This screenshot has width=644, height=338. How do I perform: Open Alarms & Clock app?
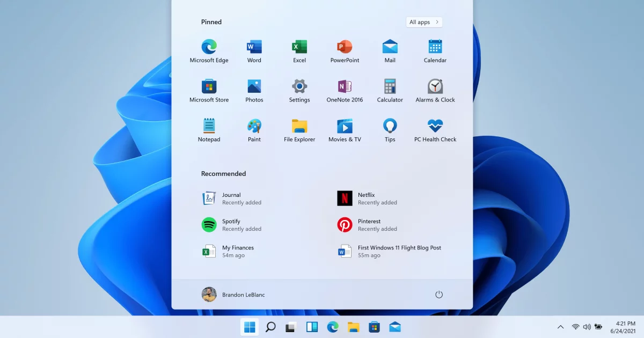tap(435, 87)
